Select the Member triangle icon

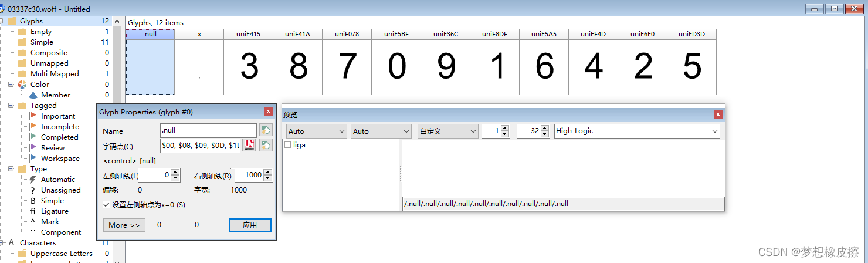click(x=33, y=95)
